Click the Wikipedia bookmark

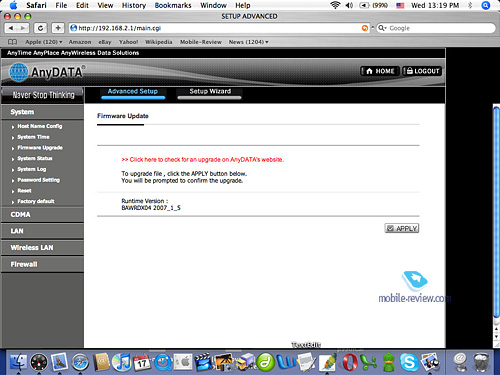(x=159, y=42)
